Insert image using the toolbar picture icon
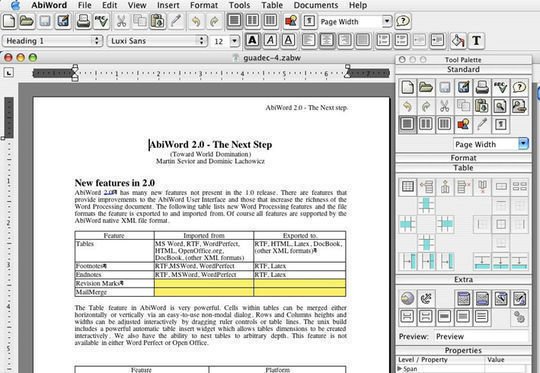This screenshot has height=373, width=540. pos(291,21)
